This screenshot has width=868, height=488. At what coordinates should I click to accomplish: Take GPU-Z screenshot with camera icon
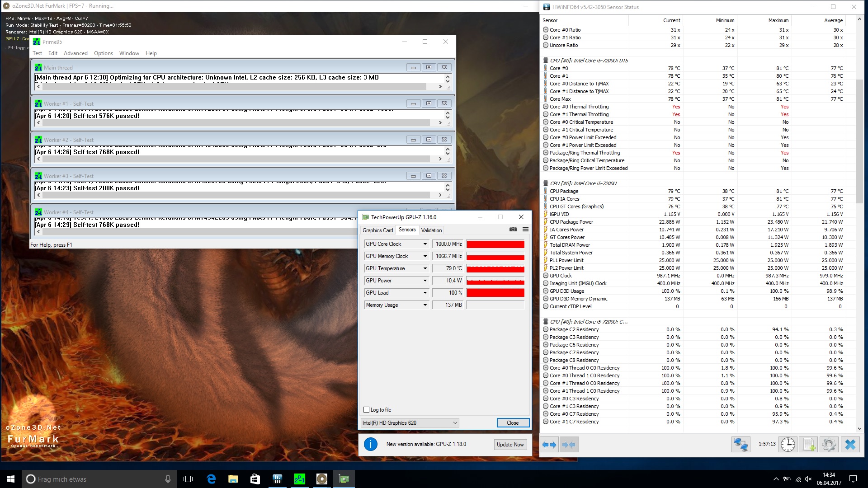pos(513,230)
